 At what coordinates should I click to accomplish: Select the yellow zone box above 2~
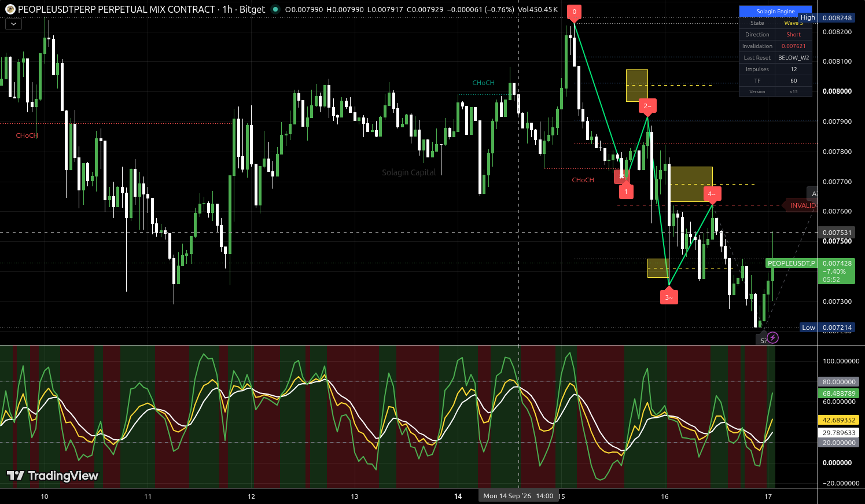pos(636,86)
